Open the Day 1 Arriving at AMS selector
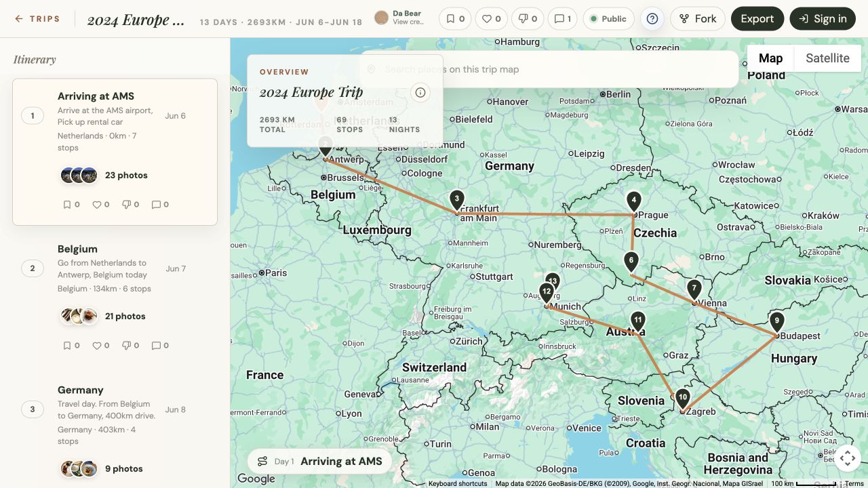868x488 pixels. pyautogui.click(x=319, y=462)
